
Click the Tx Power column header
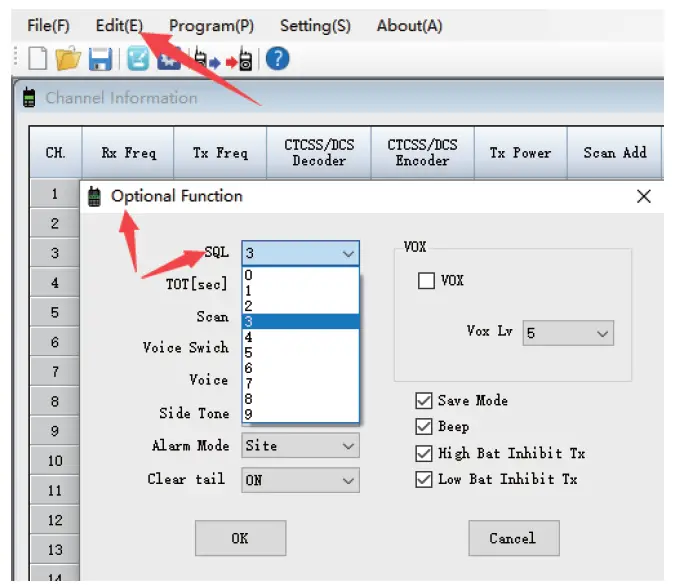point(520,152)
